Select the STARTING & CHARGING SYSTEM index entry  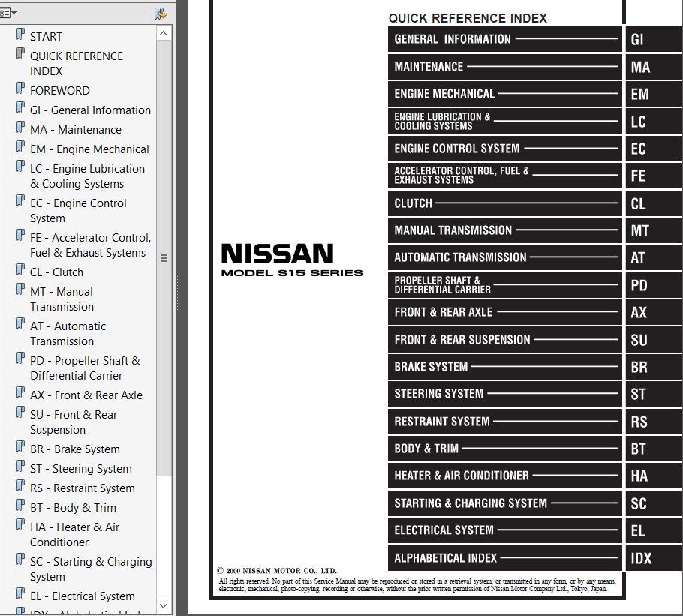pyautogui.click(x=505, y=503)
